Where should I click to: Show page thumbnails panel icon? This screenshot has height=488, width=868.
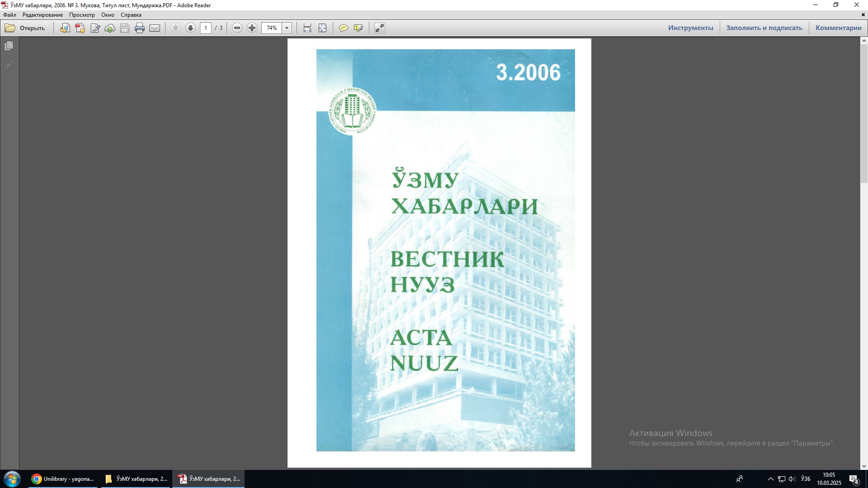(9, 46)
